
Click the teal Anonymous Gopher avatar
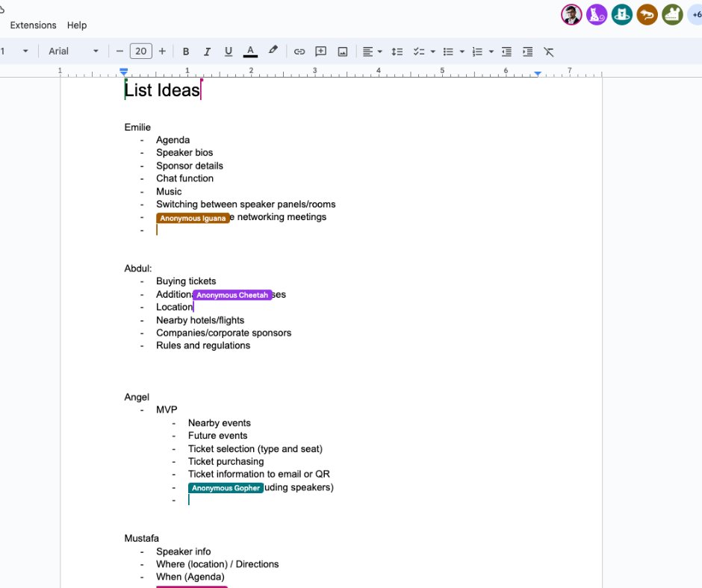coord(622,15)
